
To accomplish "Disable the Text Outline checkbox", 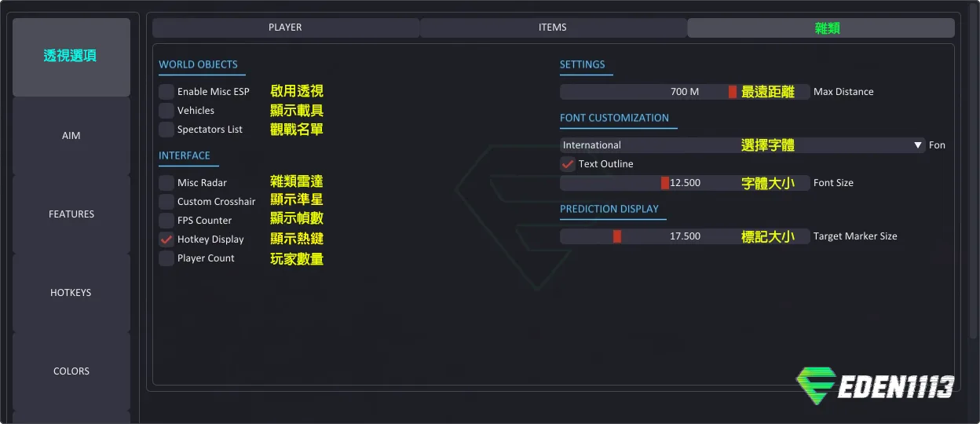I will 568,164.
